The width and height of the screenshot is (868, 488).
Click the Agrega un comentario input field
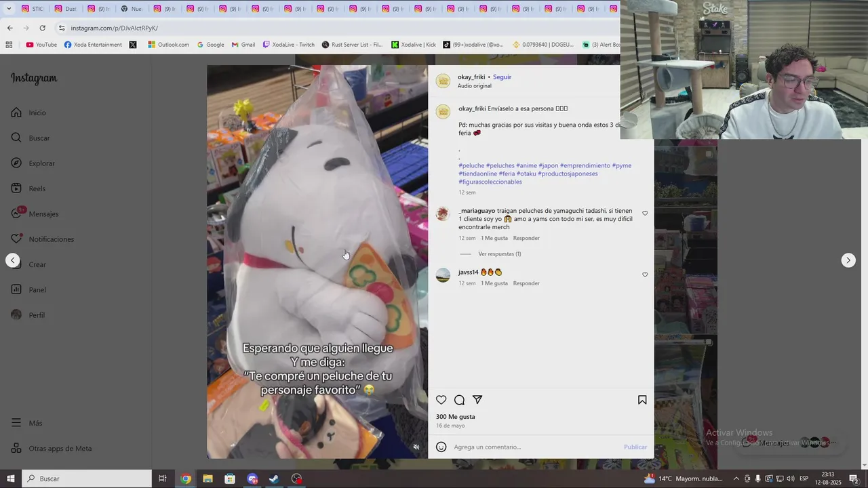(x=536, y=447)
